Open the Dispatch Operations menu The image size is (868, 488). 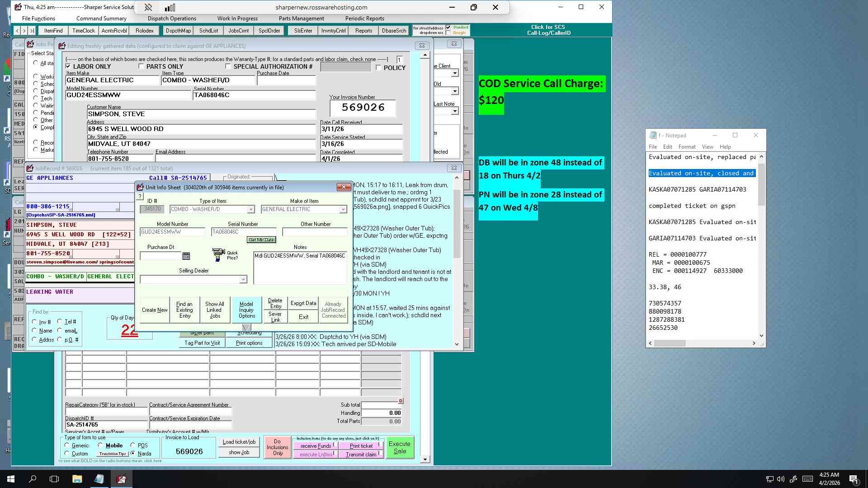(172, 19)
